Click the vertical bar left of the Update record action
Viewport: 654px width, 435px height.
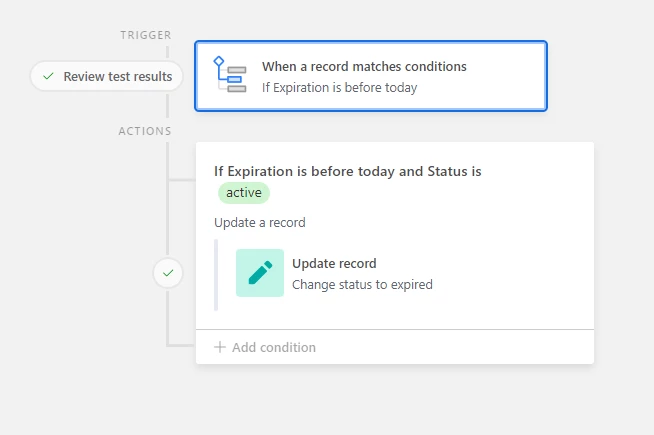point(216,275)
